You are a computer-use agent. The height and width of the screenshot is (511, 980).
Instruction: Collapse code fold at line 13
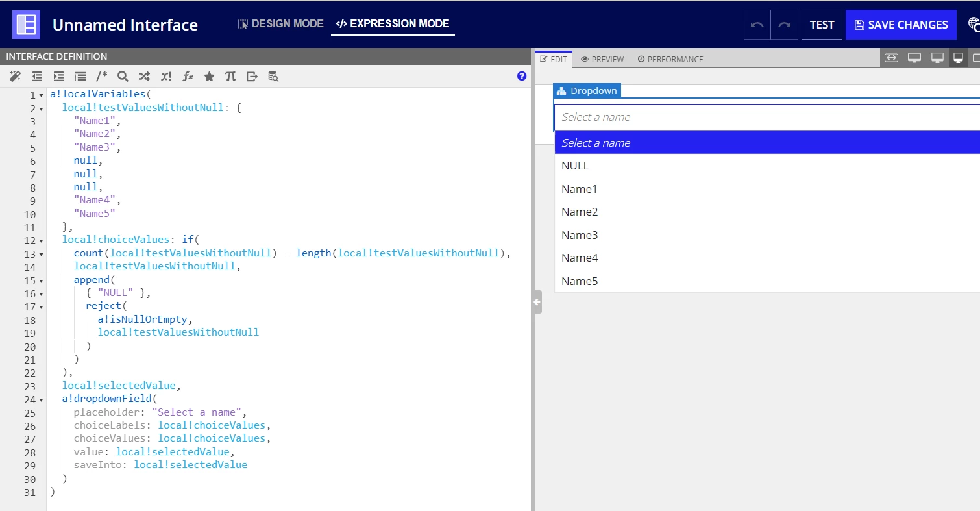42,254
